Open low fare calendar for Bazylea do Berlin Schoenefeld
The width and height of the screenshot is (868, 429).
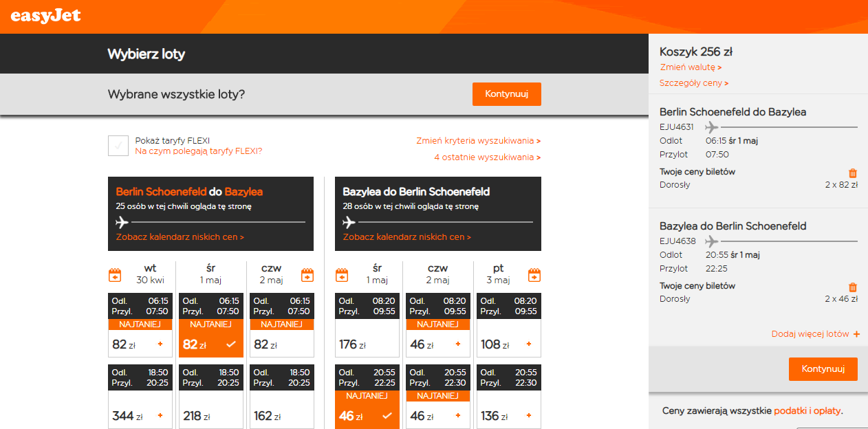coord(407,237)
